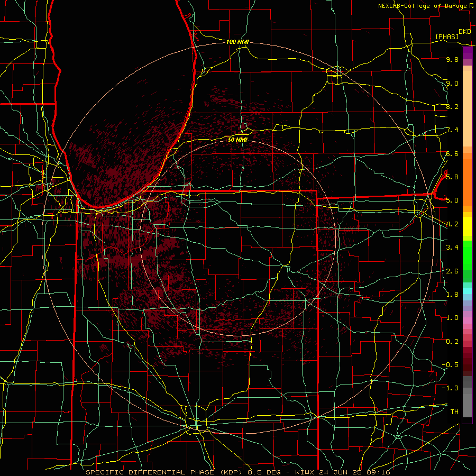Pick the yellow band on the color scale

coord(467,226)
